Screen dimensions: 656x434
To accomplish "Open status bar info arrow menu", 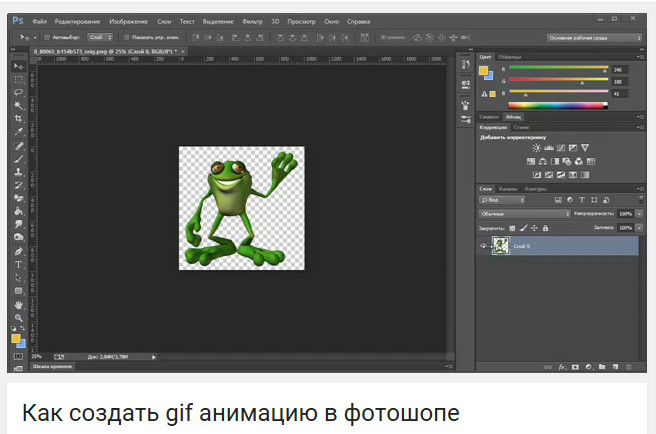I will coord(154,357).
